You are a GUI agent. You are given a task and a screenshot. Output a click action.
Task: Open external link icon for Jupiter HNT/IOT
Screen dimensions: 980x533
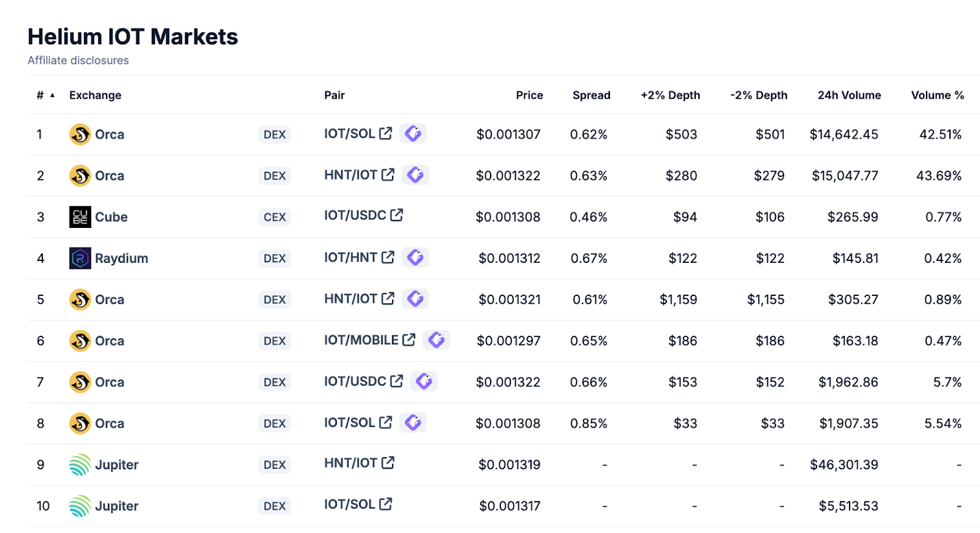388,463
